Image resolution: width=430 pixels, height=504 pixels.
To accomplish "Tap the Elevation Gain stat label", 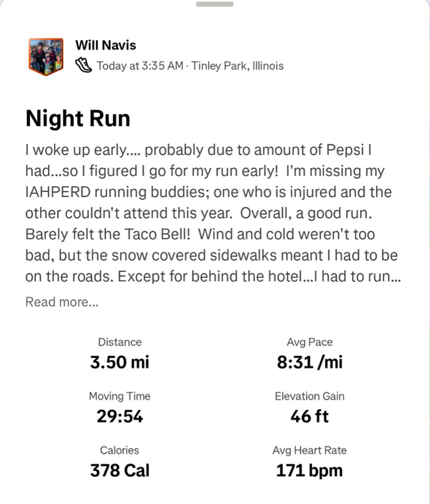I will pyautogui.click(x=309, y=396).
